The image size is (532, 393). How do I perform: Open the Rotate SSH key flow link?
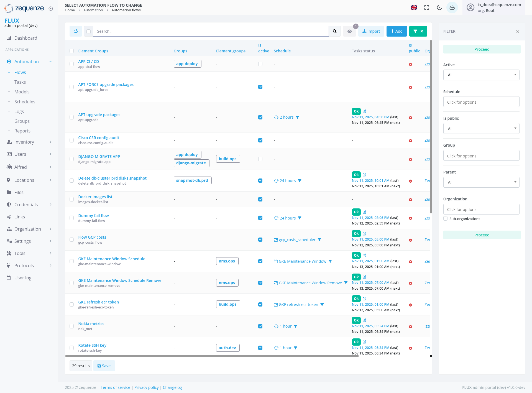[x=92, y=345]
